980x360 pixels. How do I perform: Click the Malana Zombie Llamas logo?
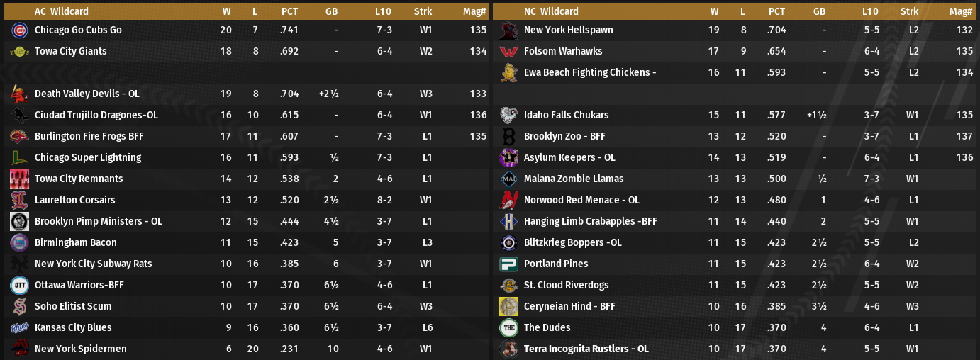[508, 179]
